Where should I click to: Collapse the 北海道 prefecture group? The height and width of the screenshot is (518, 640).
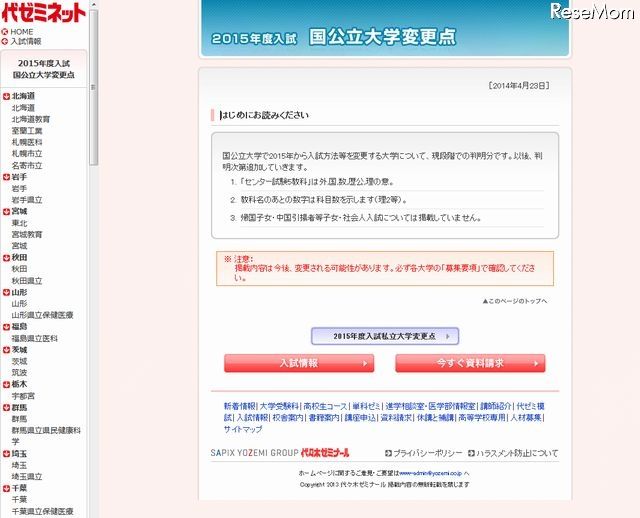tap(6, 96)
